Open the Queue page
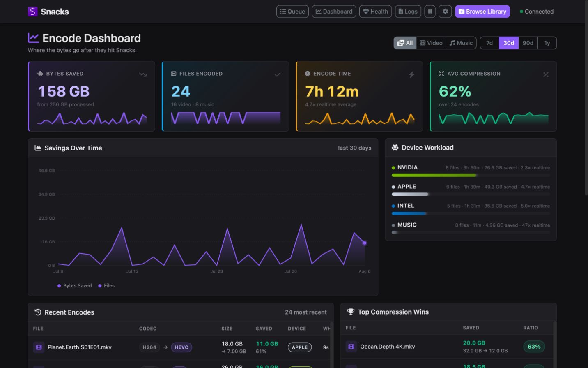The image size is (588, 368). [x=292, y=12]
